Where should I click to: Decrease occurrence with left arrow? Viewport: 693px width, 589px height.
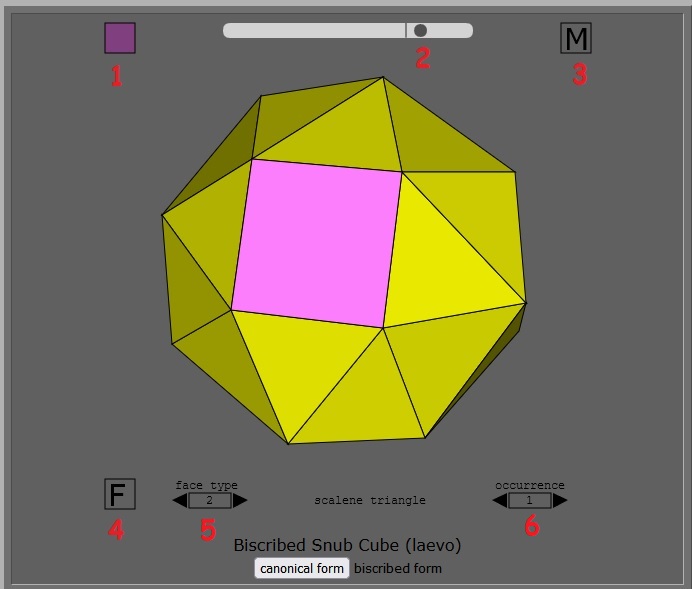click(500, 501)
